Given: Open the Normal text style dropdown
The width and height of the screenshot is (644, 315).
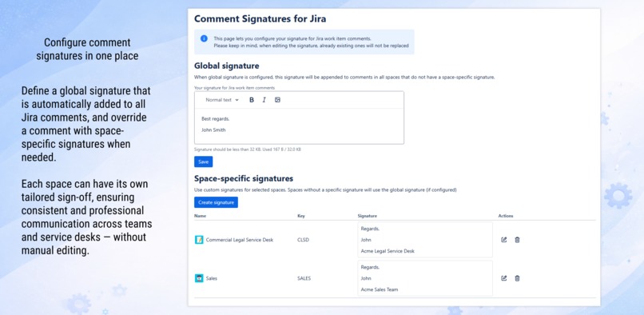Looking at the screenshot, I should pos(222,100).
